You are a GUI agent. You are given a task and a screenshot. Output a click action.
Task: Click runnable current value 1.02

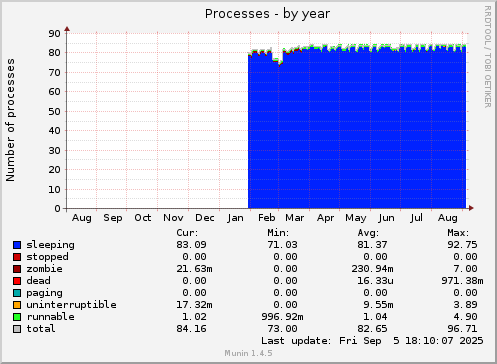coord(194,317)
